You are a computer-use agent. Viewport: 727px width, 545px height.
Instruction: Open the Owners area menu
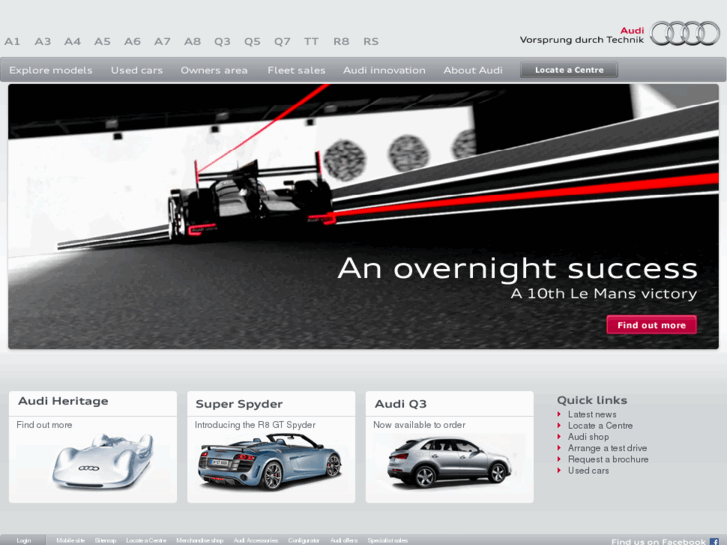click(214, 70)
